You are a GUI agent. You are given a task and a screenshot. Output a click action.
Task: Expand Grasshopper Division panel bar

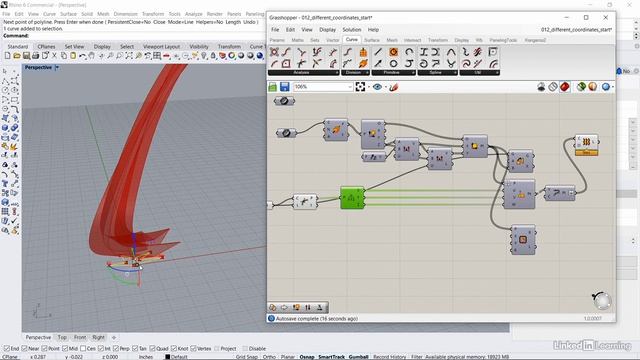click(355, 73)
